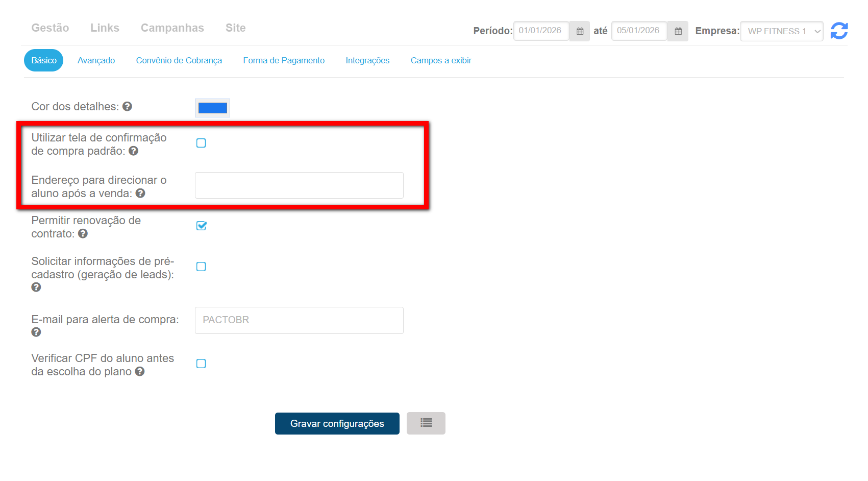This screenshot has height=481, width=868.
Task: Click the Período end date field
Action: pos(639,31)
